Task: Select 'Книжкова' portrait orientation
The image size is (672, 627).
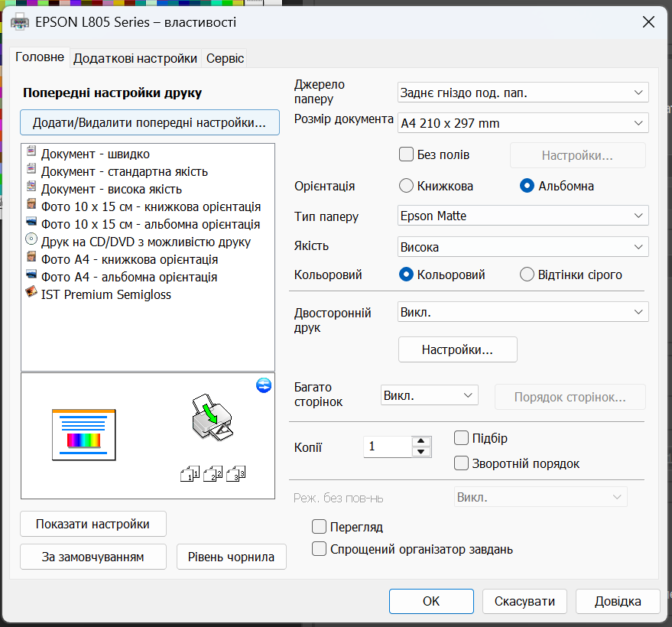Action: point(406,186)
